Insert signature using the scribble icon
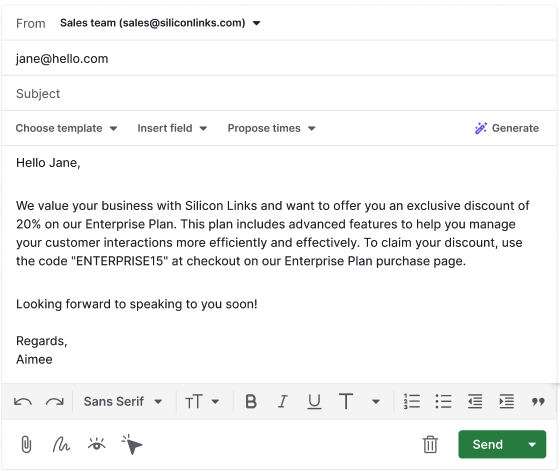This screenshot has height=472, width=560. (61, 445)
